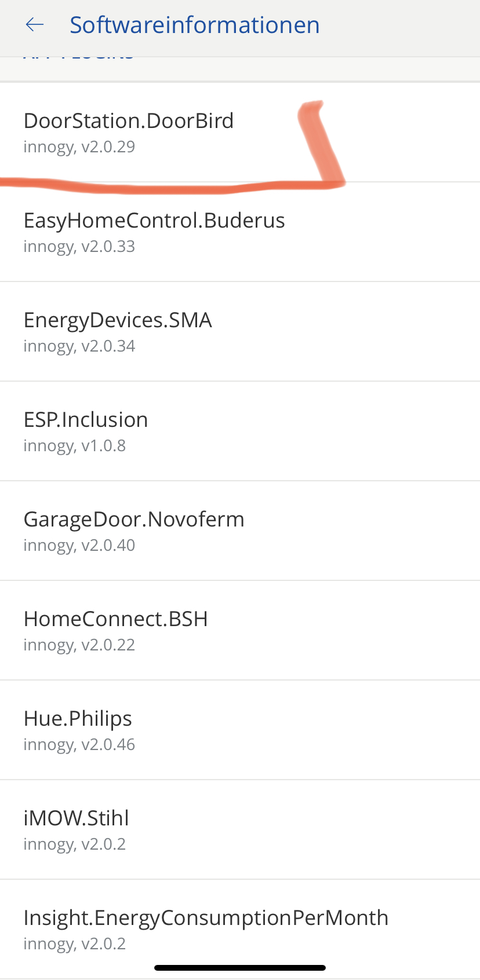This screenshot has height=980, width=480.
Task: Click the Novoferm version text v2.0.40
Action: (x=79, y=546)
